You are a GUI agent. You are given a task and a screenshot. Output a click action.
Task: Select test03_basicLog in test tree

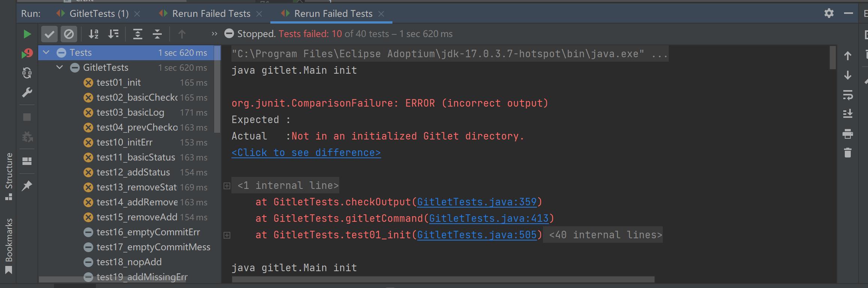[x=130, y=113]
